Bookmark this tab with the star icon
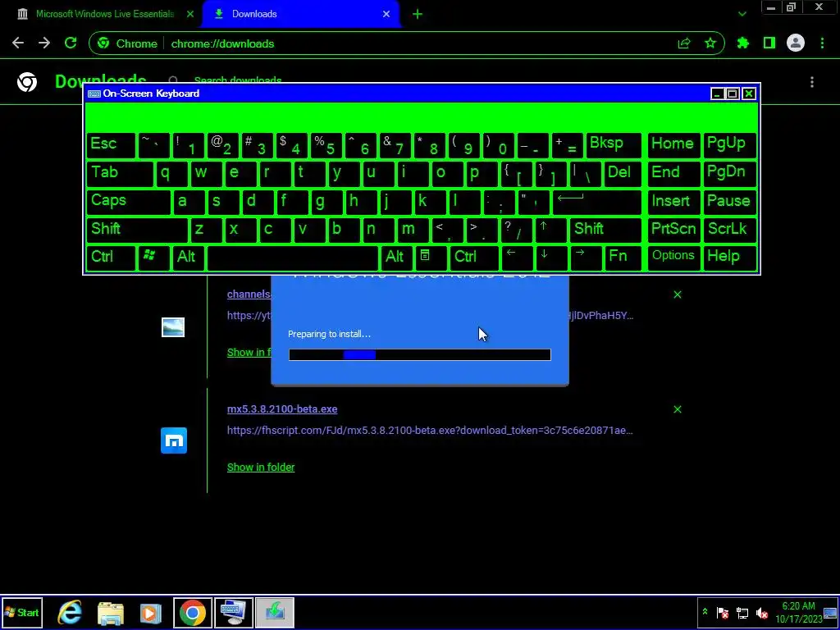Viewport: 840px width, 630px height. tap(710, 43)
